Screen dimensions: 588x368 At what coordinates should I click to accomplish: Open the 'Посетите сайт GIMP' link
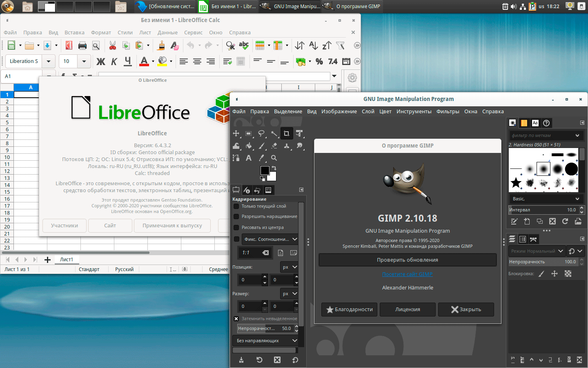click(407, 274)
